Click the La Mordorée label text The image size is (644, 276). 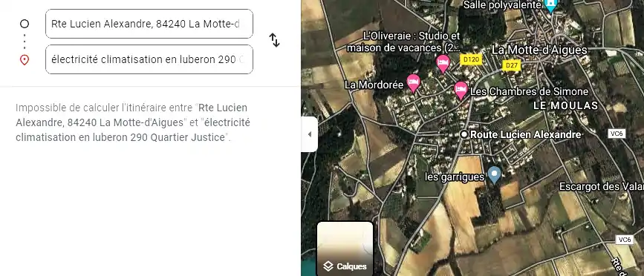pos(374,85)
